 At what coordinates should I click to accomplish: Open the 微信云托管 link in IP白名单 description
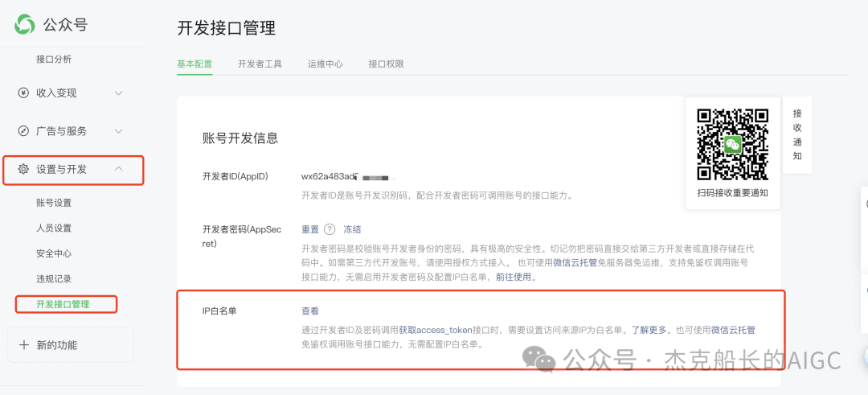(733, 330)
